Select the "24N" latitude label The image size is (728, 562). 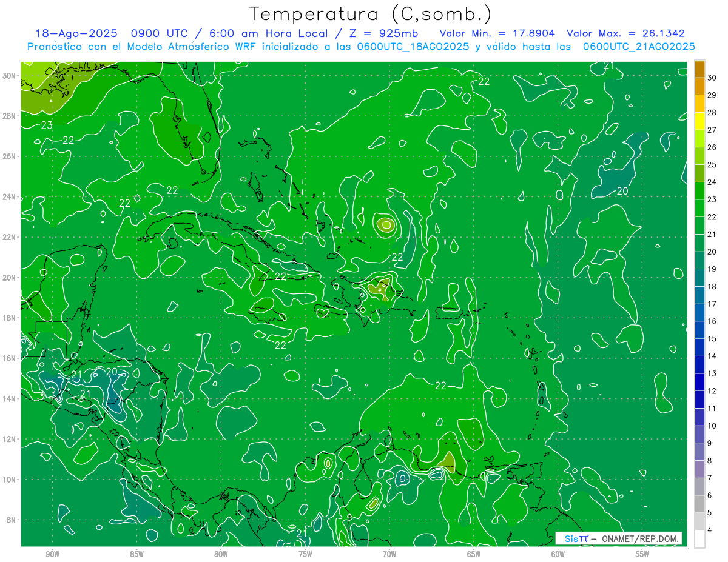10,196
